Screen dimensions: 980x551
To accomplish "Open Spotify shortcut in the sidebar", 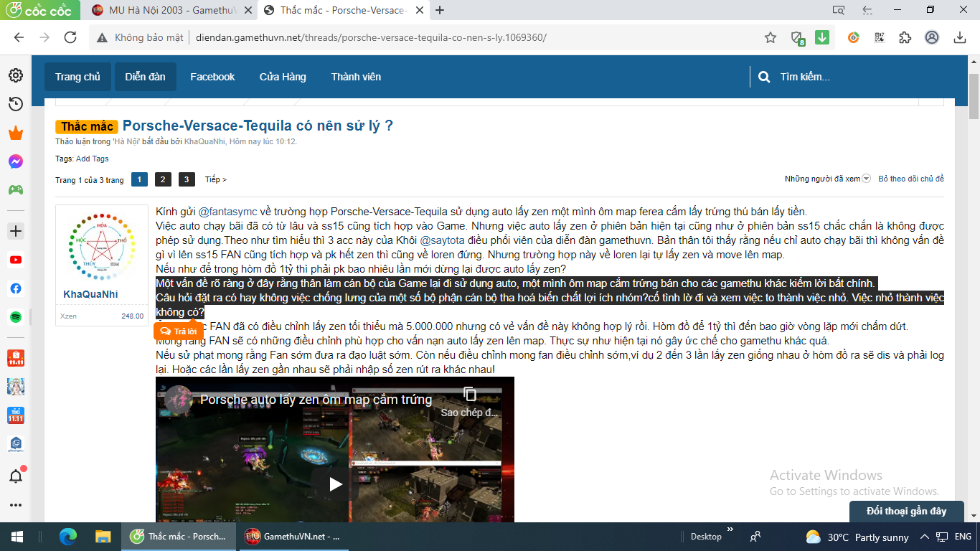I will pyautogui.click(x=16, y=316).
